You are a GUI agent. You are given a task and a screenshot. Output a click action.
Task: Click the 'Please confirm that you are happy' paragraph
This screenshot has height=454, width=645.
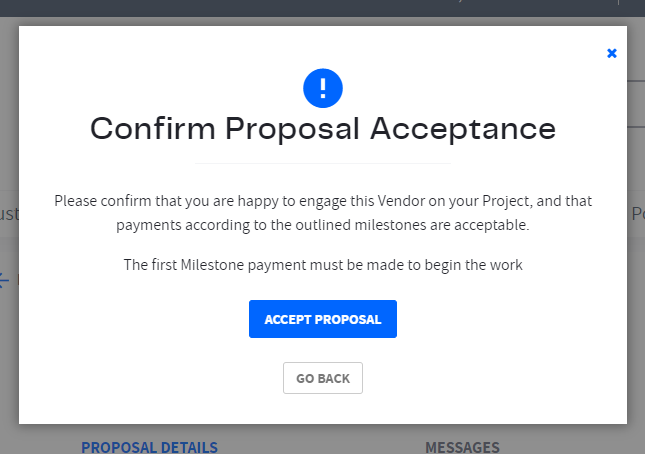click(323, 213)
